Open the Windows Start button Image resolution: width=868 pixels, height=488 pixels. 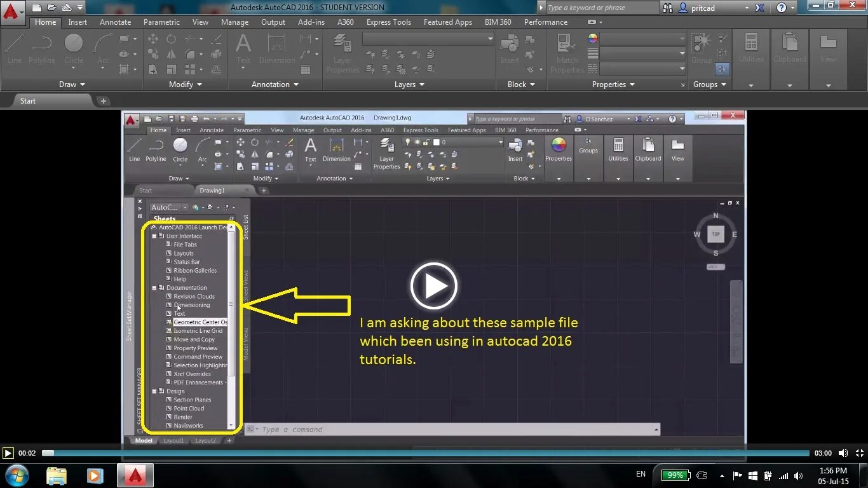click(17, 475)
